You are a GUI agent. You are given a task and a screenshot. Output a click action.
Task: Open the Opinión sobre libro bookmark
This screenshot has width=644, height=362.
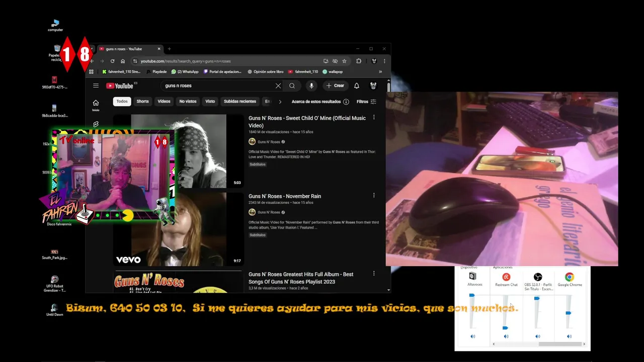[x=265, y=71]
